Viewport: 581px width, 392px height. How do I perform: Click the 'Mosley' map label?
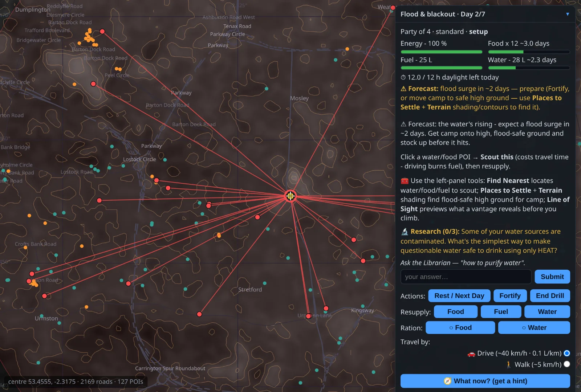tap(299, 98)
